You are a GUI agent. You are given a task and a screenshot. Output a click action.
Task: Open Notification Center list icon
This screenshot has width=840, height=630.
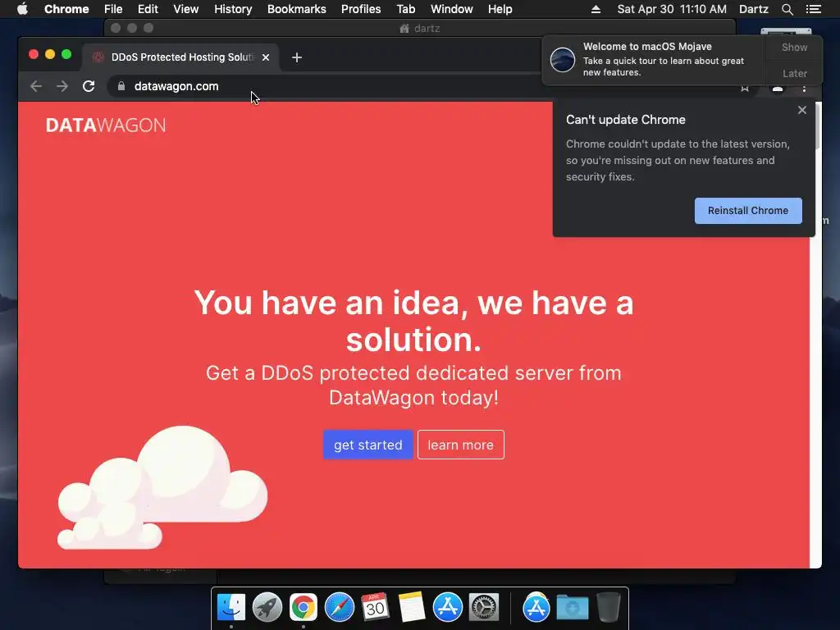click(813, 9)
